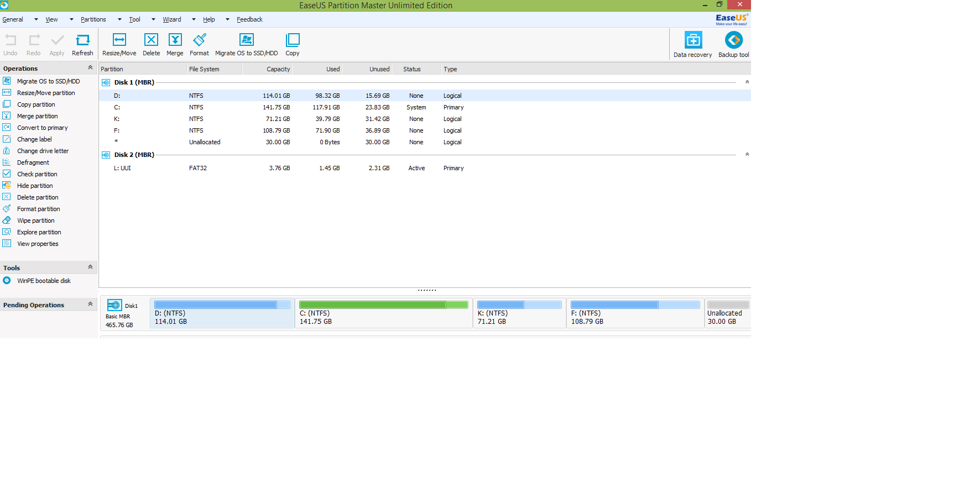This screenshot has height=504, width=980.
Task: Select the C: (NTFS) 141.75 GB disk block
Action: coord(384,313)
